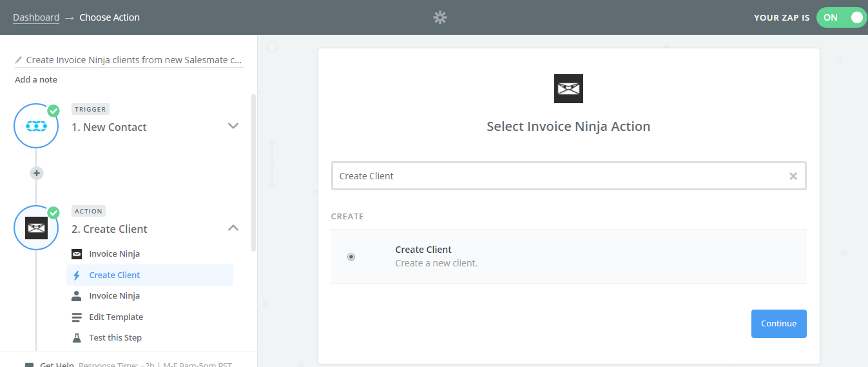
Task: Click the lightning bolt icon beside Create Client
Action: pos(77,275)
